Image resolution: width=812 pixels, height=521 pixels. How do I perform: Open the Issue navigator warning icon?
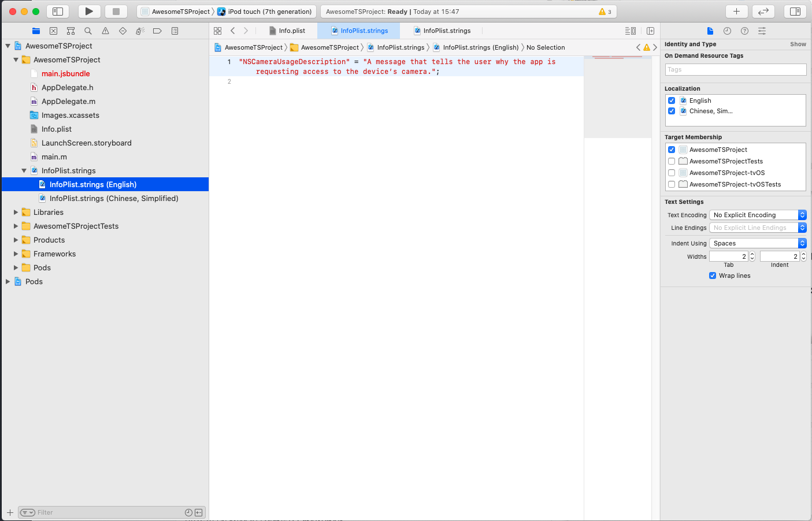coord(105,31)
